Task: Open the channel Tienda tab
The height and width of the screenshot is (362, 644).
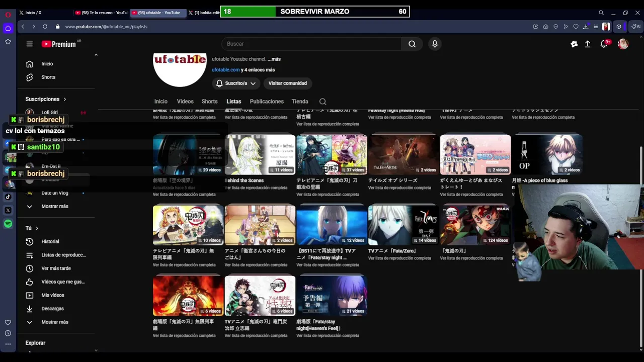Action: [x=300, y=102]
